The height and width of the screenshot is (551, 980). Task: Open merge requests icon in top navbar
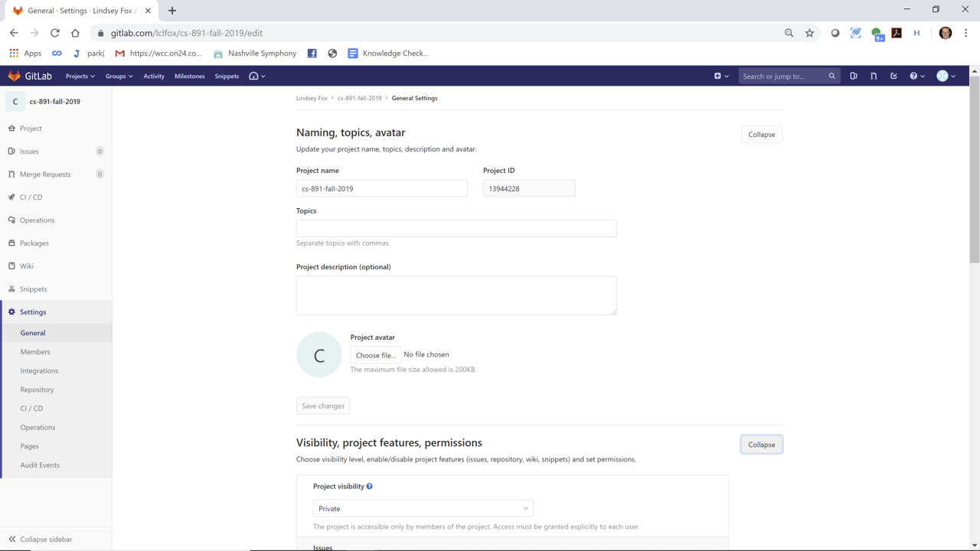874,76
